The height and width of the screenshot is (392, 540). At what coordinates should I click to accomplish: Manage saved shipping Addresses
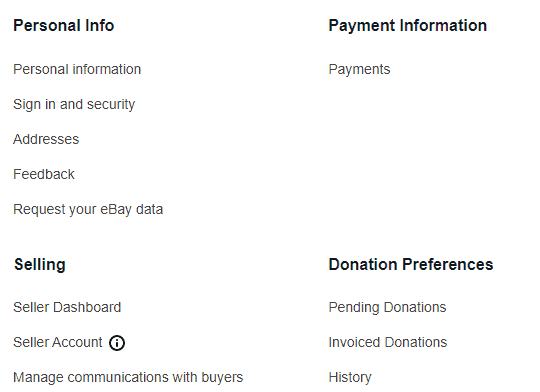[x=46, y=139]
